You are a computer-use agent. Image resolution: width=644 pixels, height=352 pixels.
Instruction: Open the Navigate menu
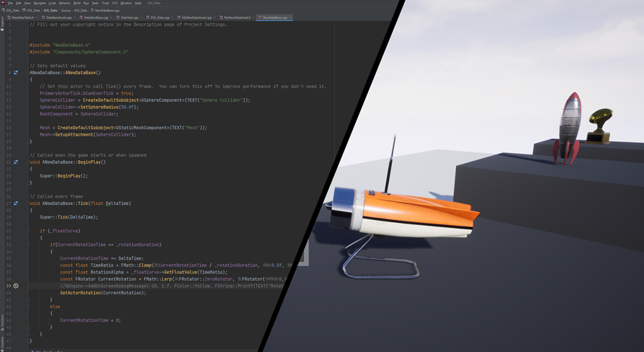40,3
